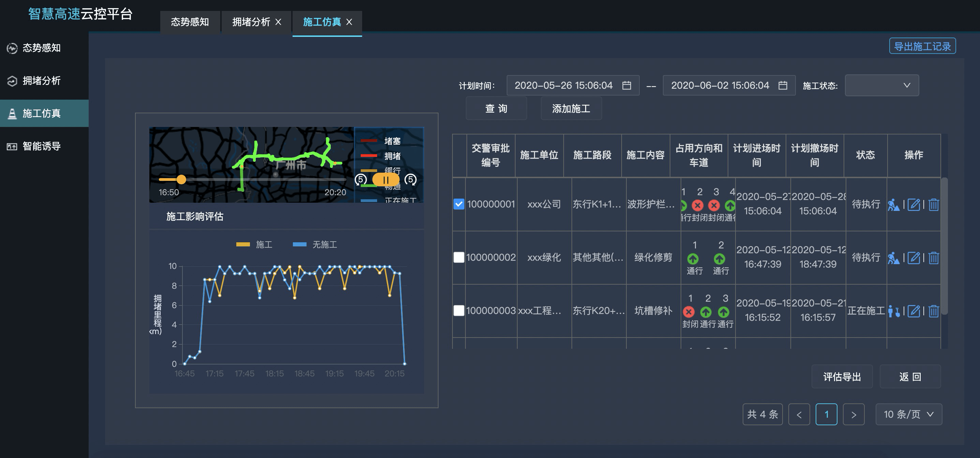
Task: Click the 坑槽修补 content cell
Action: tap(653, 311)
